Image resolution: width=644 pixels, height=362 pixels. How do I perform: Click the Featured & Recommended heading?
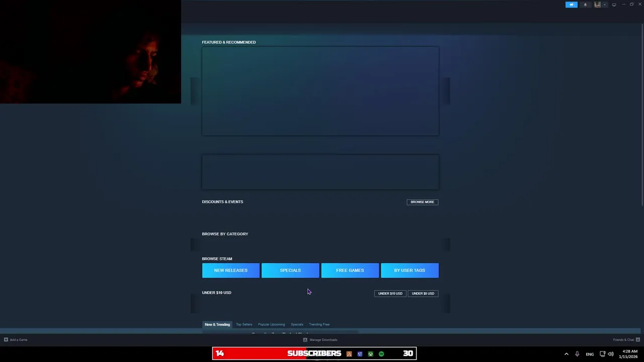229,42
